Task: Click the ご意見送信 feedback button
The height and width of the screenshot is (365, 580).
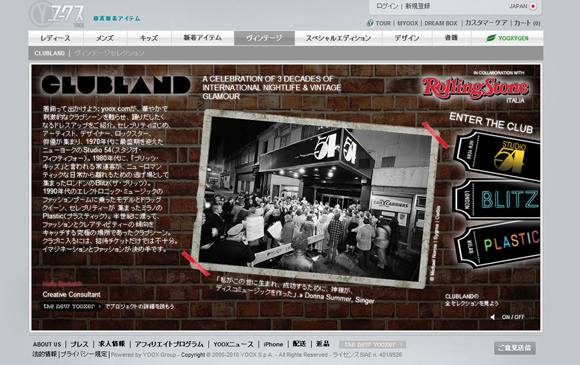Action: pos(515,348)
